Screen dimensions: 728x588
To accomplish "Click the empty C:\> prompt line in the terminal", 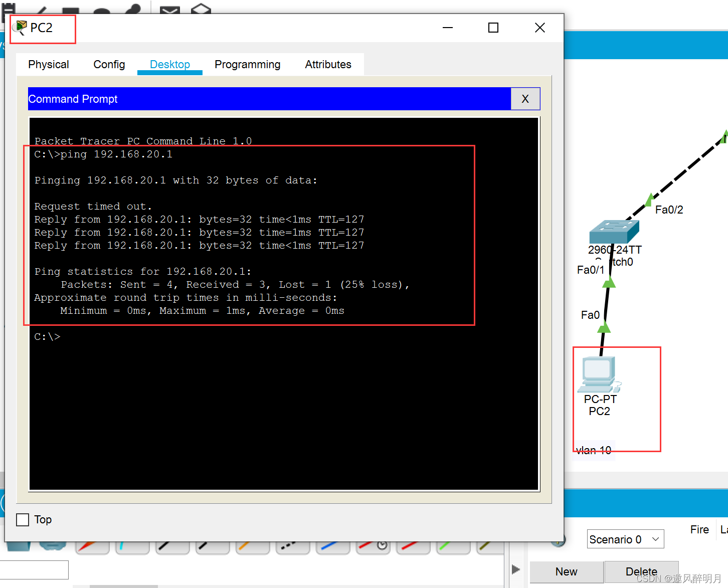I will tap(47, 337).
